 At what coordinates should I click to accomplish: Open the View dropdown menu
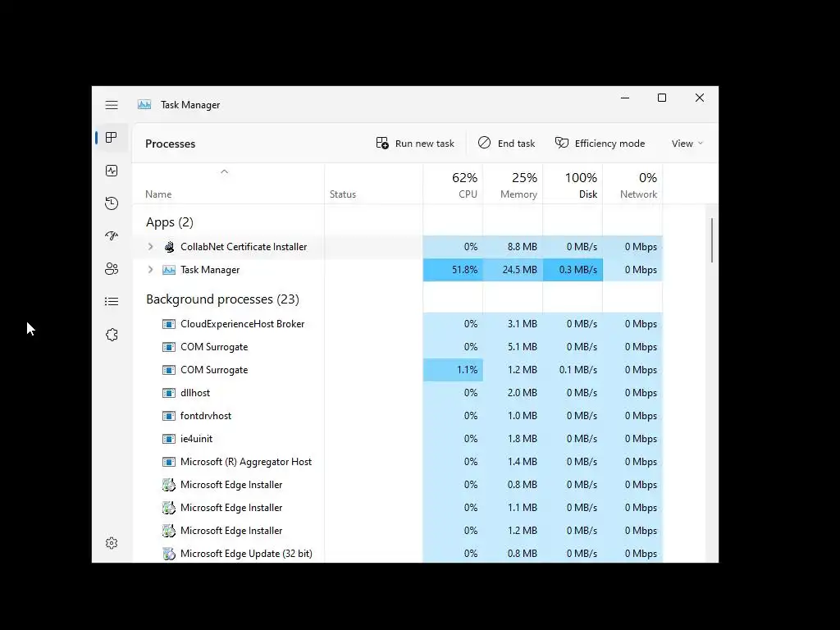coord(687,144)
